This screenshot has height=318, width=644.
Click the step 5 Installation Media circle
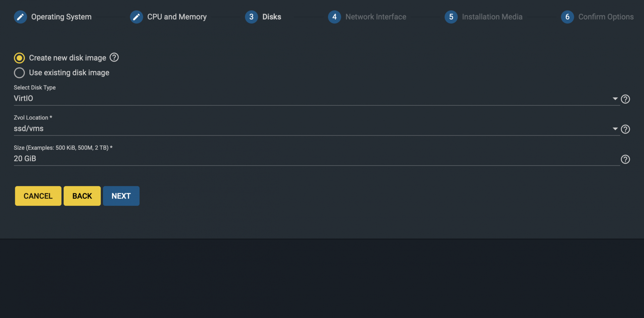[451, 17]
